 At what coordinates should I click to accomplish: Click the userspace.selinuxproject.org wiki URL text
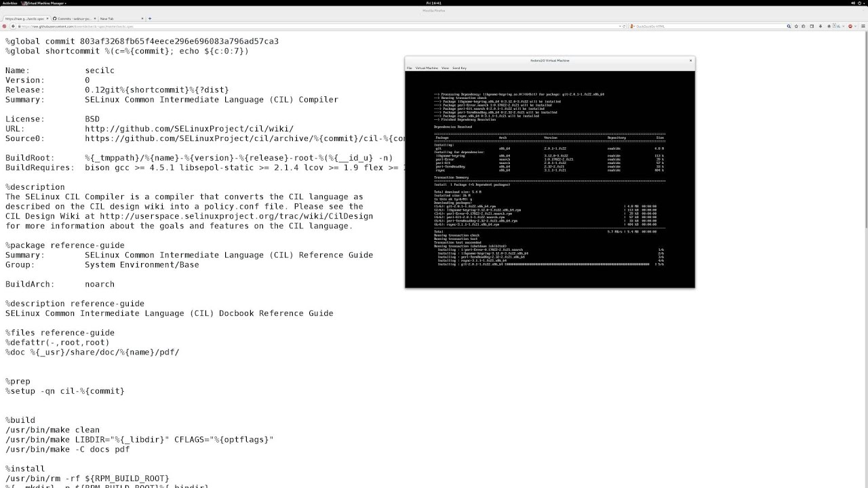point(237,216)
